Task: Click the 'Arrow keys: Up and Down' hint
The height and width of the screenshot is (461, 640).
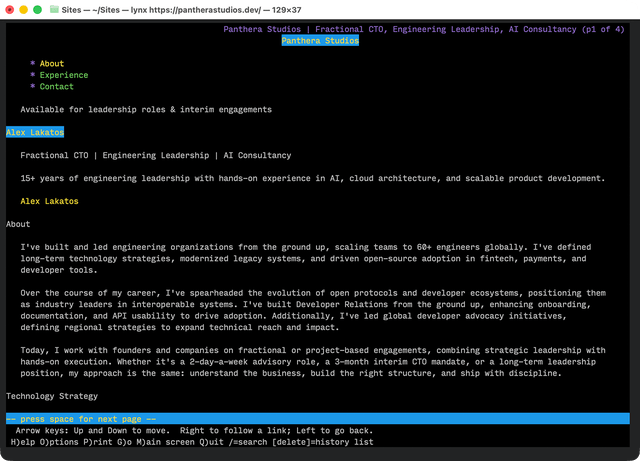Action: 194,430
